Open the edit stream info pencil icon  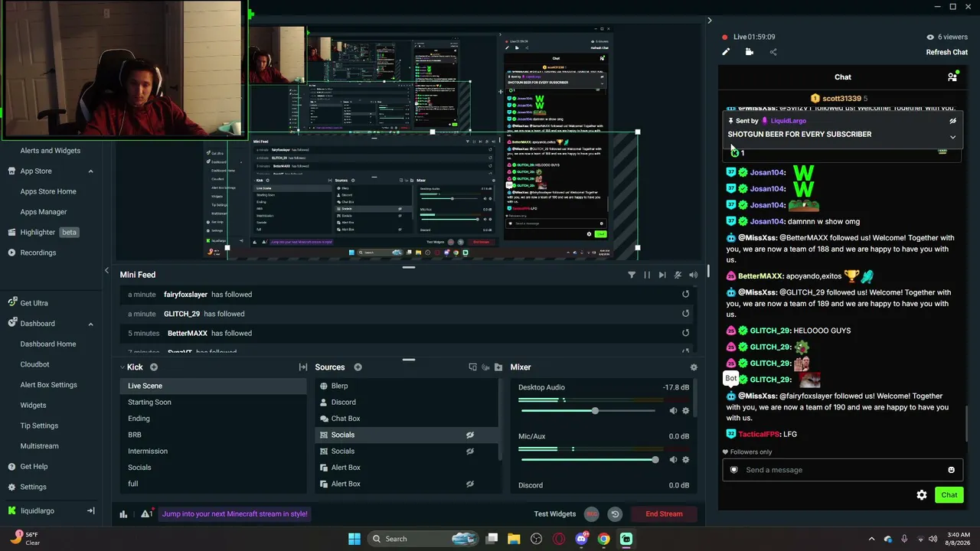[x=726, y=52]
